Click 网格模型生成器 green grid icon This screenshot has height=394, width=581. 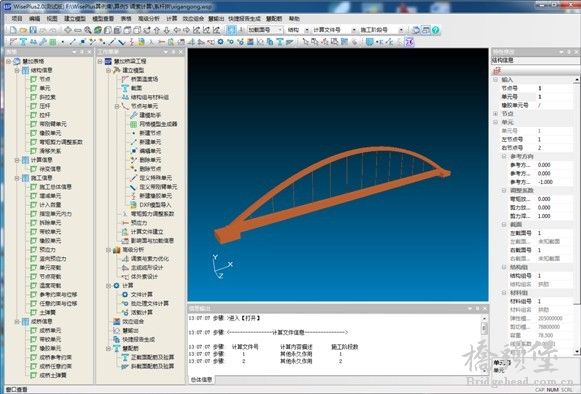tap(134, 124)
